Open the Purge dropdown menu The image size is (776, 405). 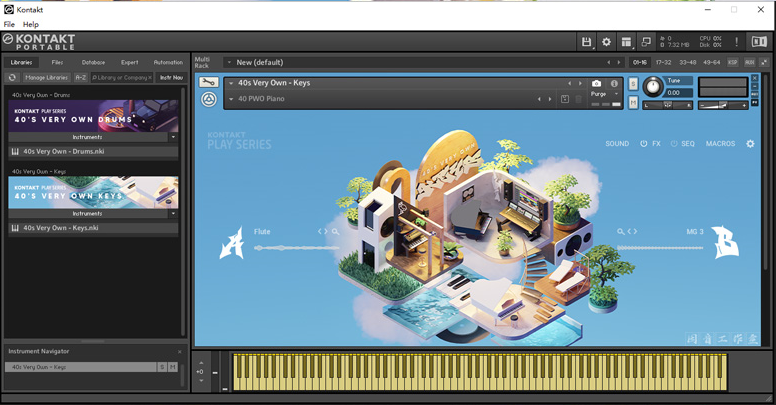click(616, 94)
